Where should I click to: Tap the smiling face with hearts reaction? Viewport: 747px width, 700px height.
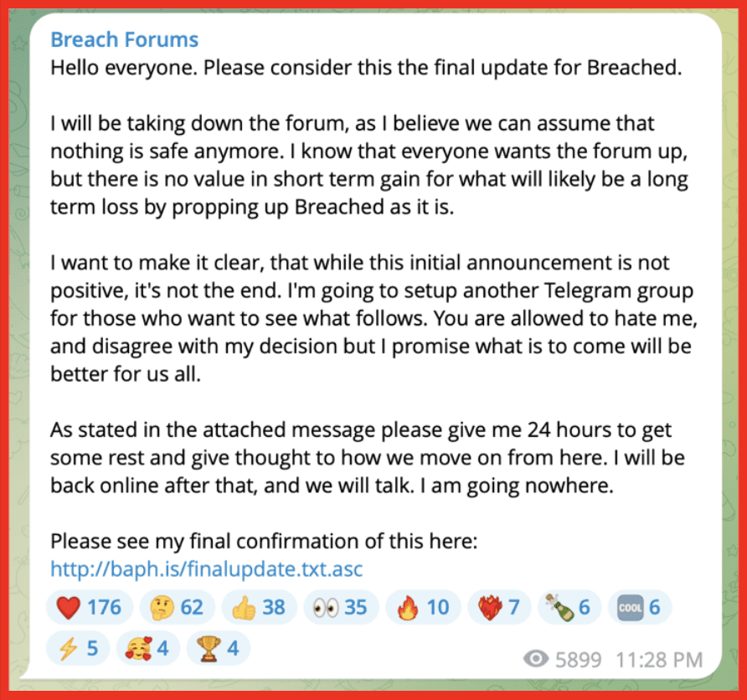[x=148, y=648]
